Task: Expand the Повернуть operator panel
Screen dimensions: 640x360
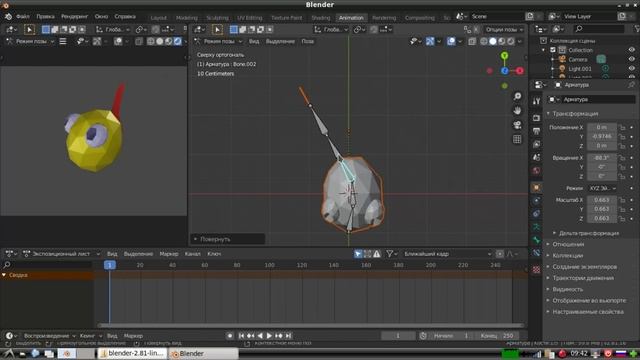Action: pyautogui.click(x=227, y=239)
